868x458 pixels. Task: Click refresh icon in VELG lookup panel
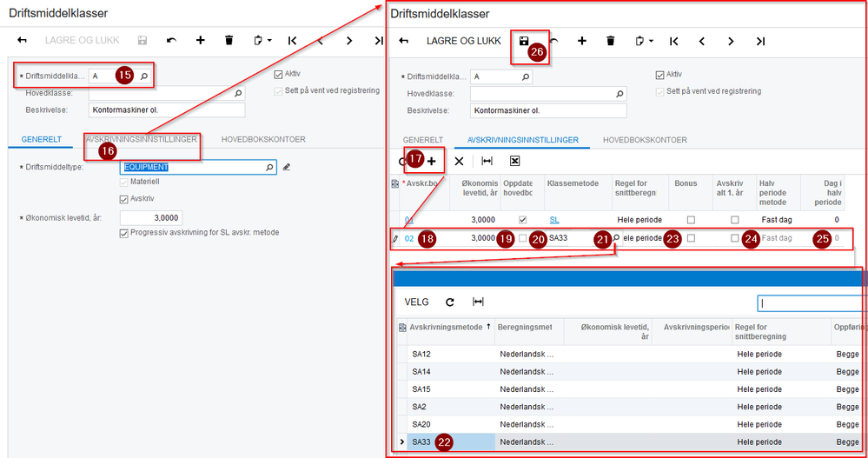click(450, 302)
